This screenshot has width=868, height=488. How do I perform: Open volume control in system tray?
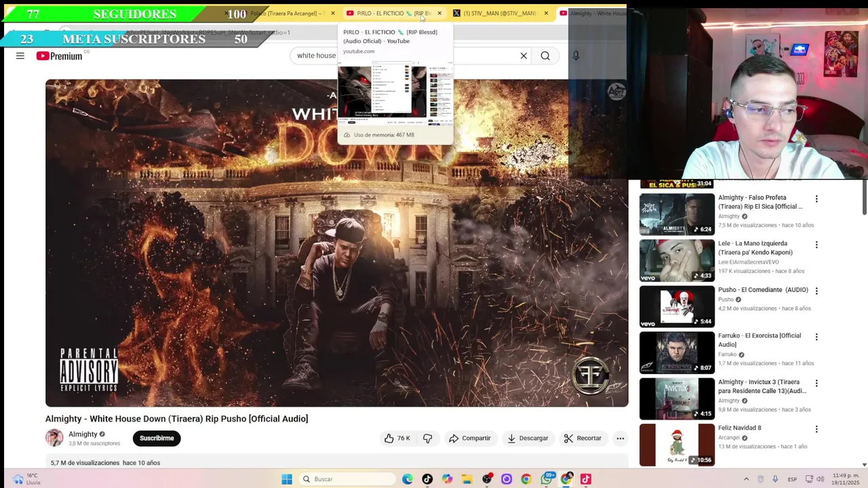820,479
